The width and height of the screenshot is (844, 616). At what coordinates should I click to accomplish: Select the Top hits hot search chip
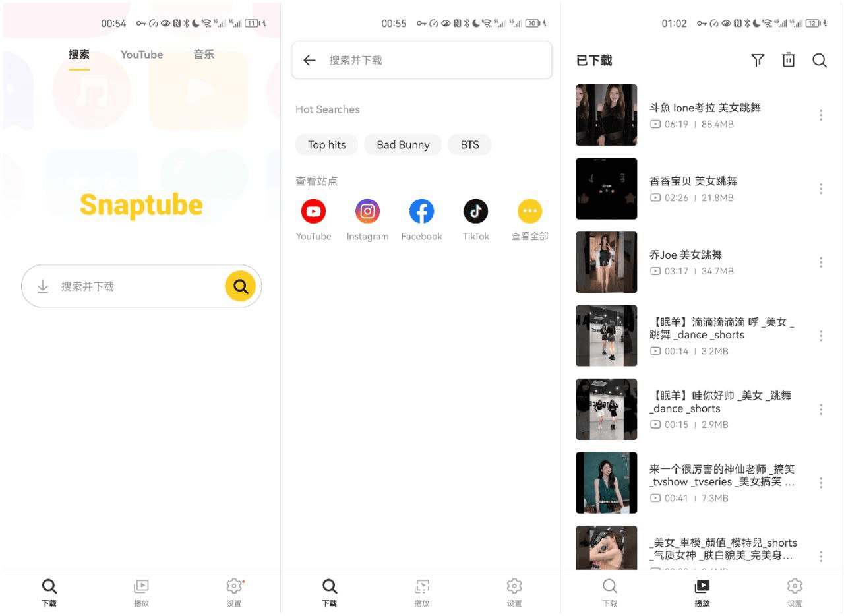[x=327, y=145]
